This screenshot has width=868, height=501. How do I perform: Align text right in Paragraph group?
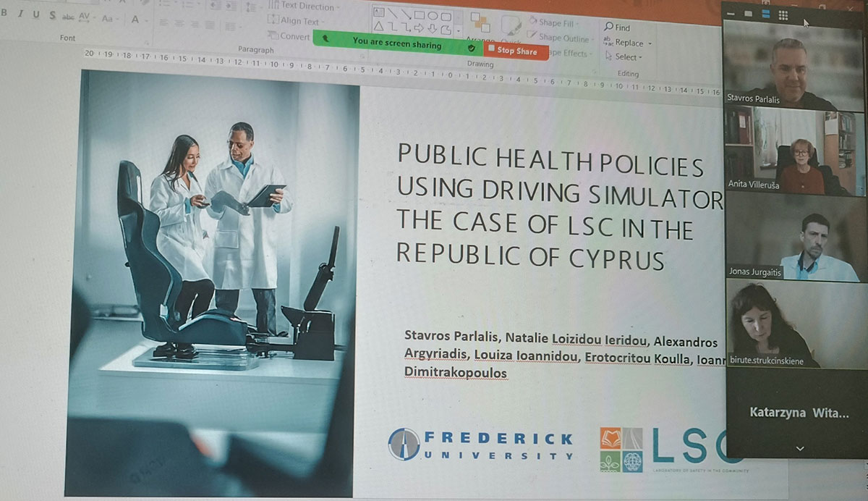[194, 25]
